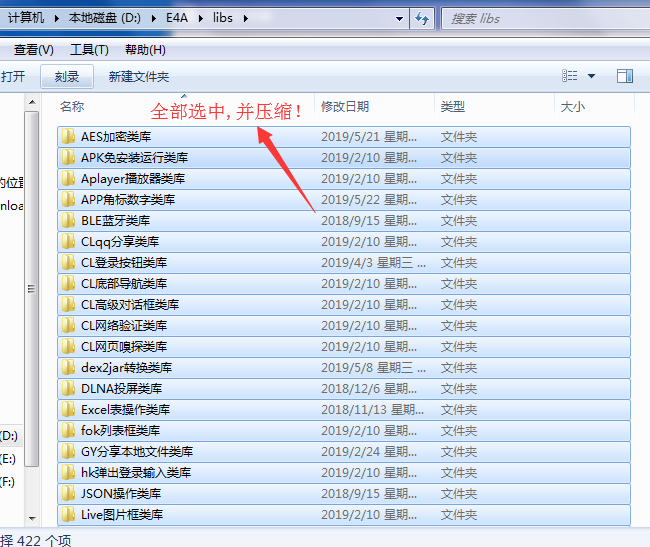Select the (E:) drive in navigation pane
This screenshot has width=650, height=547.
click(x=8, y=459)
